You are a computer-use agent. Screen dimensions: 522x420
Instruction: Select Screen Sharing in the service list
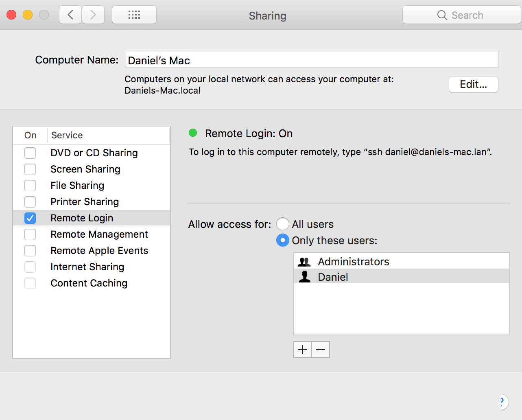click(92, 169)
